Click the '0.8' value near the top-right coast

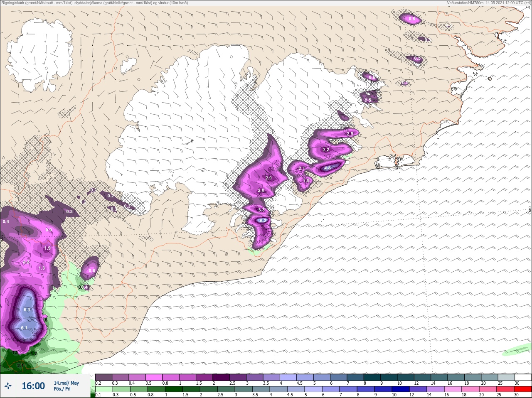pos(412,19)
